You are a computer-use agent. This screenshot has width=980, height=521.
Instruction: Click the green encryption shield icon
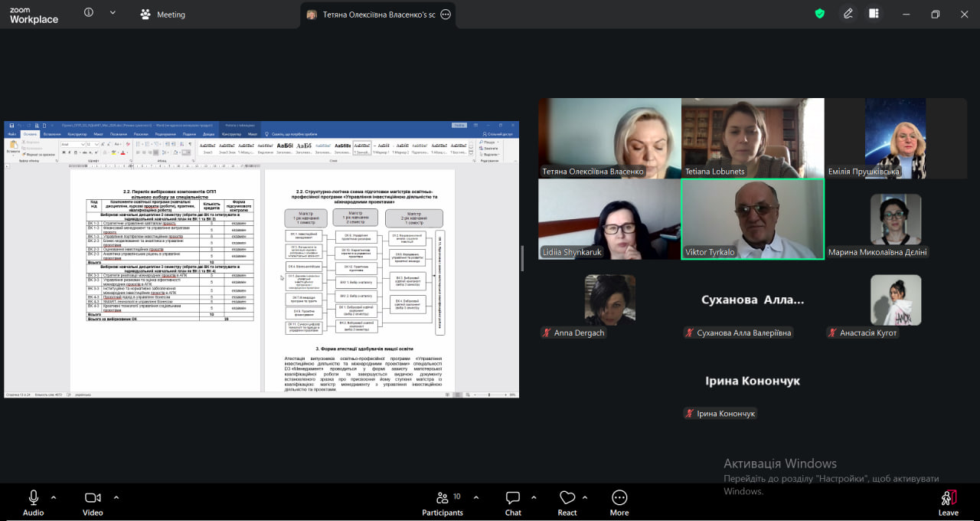820,14
